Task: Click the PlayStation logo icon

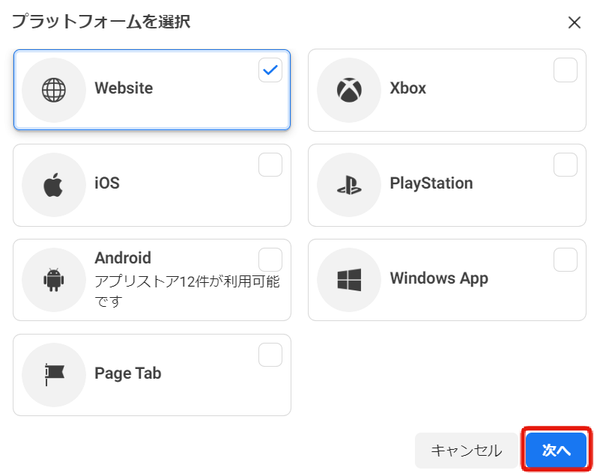Action: [349, 185]
